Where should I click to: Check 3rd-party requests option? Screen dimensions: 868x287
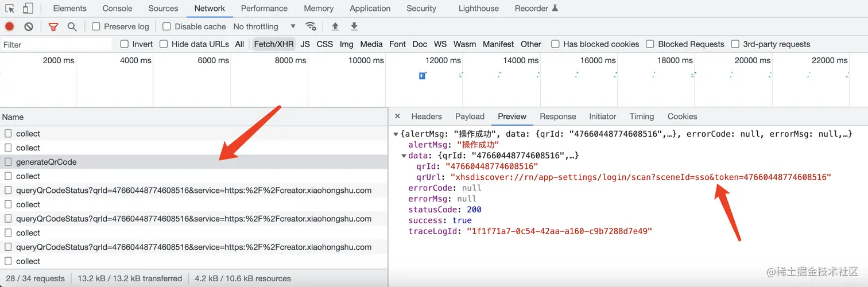coord(735,44)
